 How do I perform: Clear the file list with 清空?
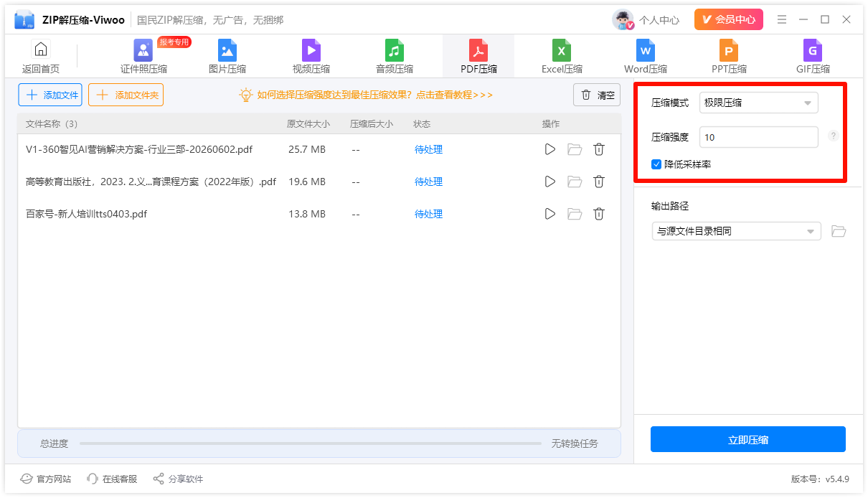[x=597, y=95]
